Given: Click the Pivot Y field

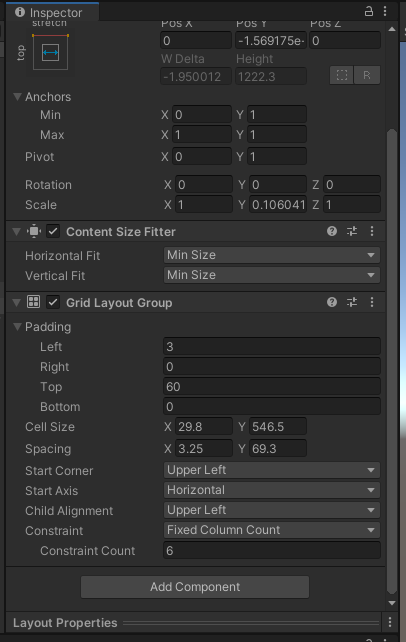Looking at the screenshot, I should coord(277,156).
